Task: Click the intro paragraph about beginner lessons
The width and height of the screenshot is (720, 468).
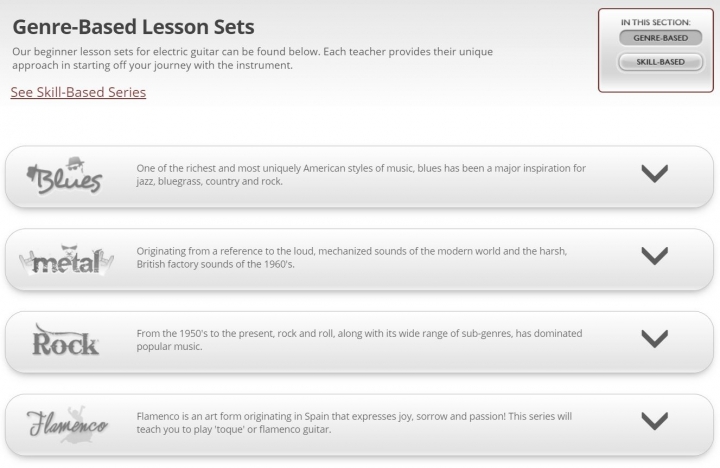Action: (x=253, y=58)
